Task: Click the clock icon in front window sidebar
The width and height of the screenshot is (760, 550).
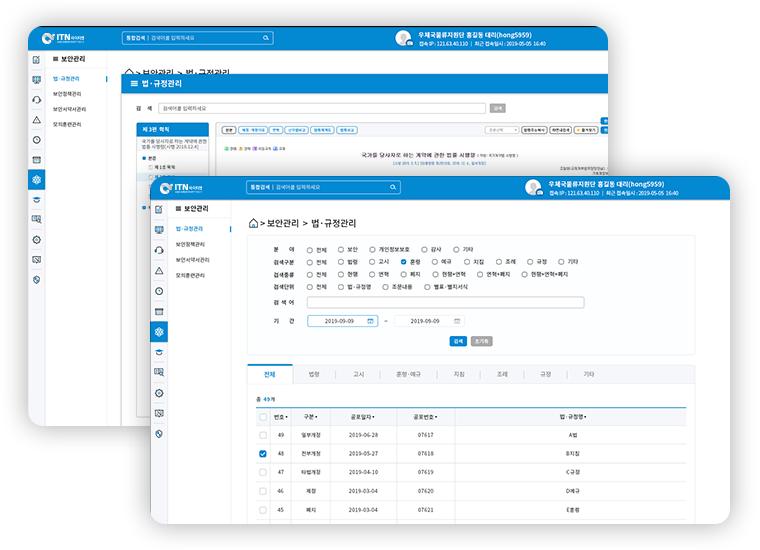Action: click(x=159, y=291)
